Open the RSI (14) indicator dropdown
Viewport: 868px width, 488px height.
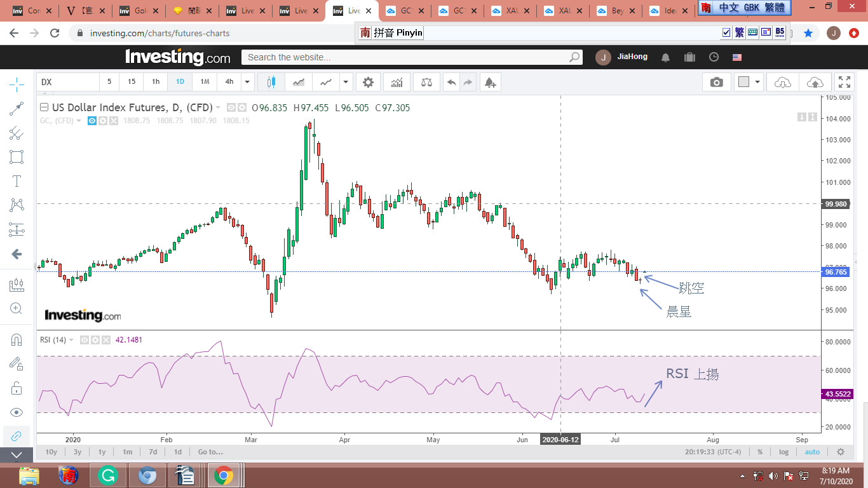click(71, 340)
